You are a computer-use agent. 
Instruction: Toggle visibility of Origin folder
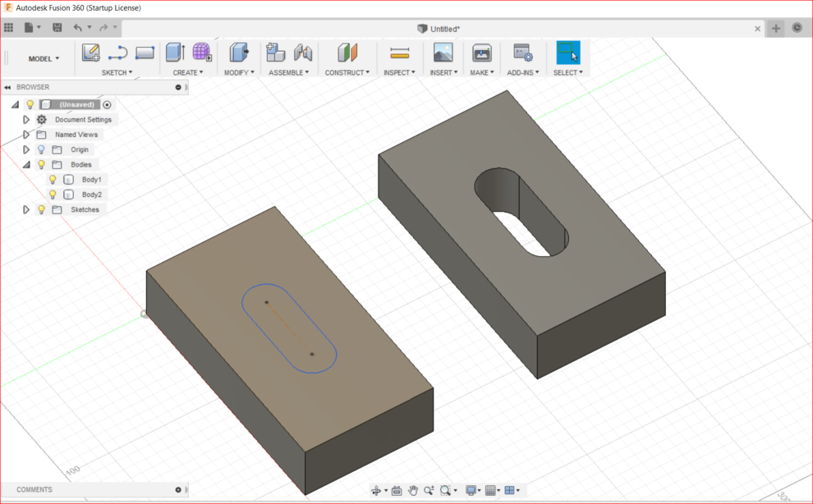[x=42, y=149]
